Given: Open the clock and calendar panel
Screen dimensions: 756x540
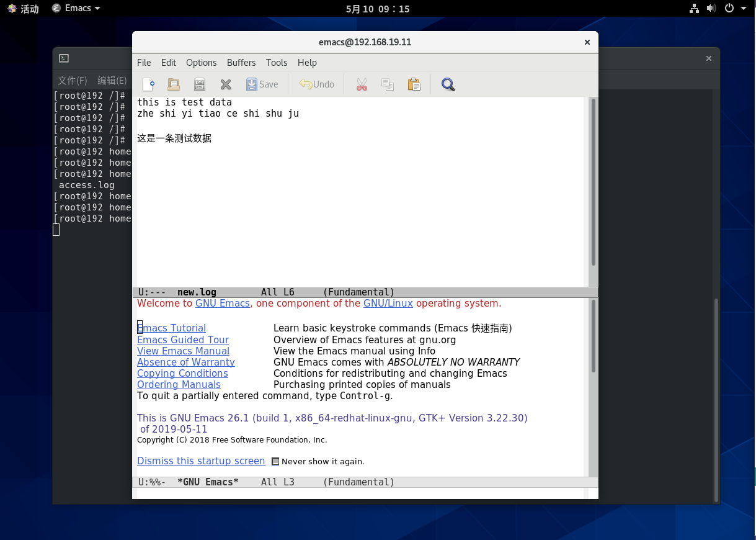Looking at the screenshot, I should (377, 9).
